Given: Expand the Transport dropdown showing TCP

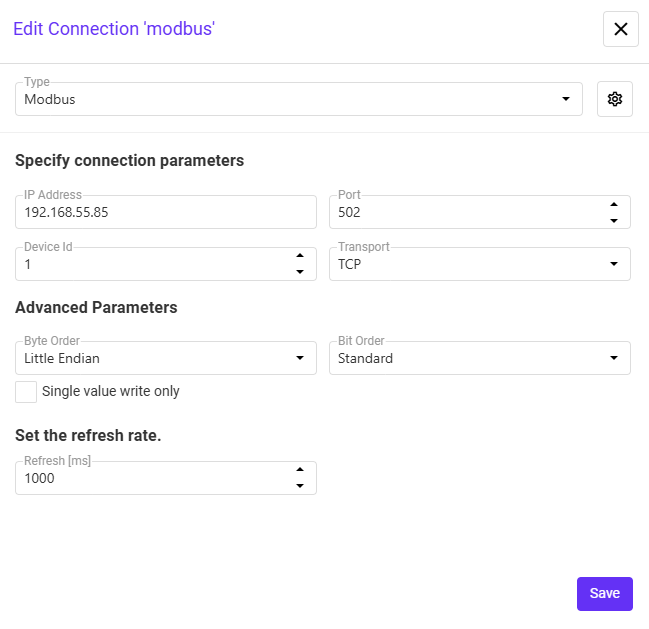Looking at the screenshot, I should (480, 264).
